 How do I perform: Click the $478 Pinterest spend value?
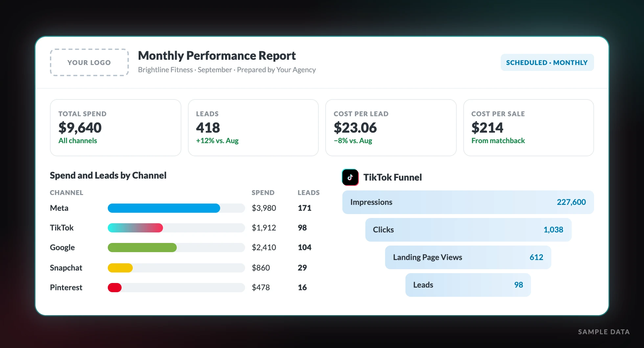pyautogui.click(x=261, y=288)
